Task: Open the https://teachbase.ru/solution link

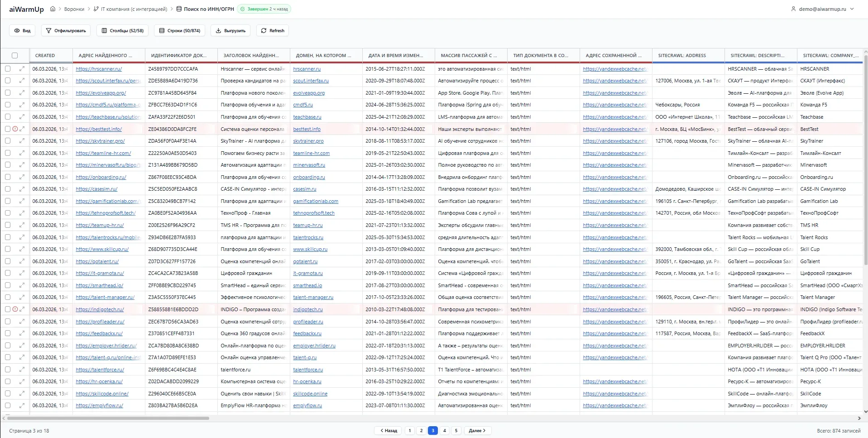Action: pyautogui.click(x=108, y=117)
